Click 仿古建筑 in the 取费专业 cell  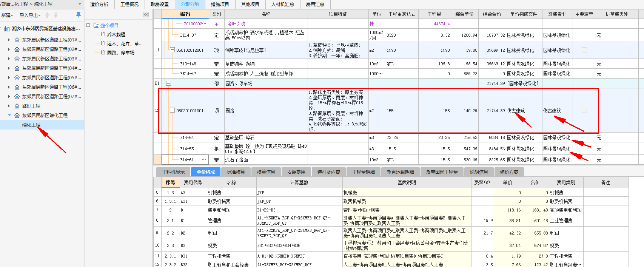552,111
